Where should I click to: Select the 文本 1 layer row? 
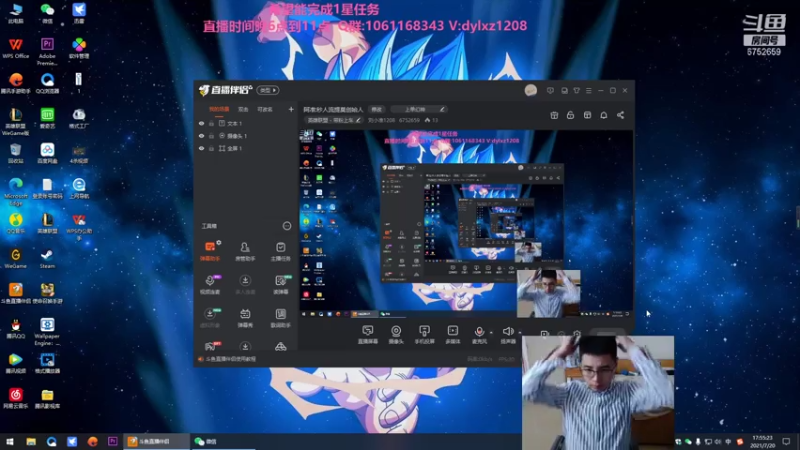pos(246,123)
